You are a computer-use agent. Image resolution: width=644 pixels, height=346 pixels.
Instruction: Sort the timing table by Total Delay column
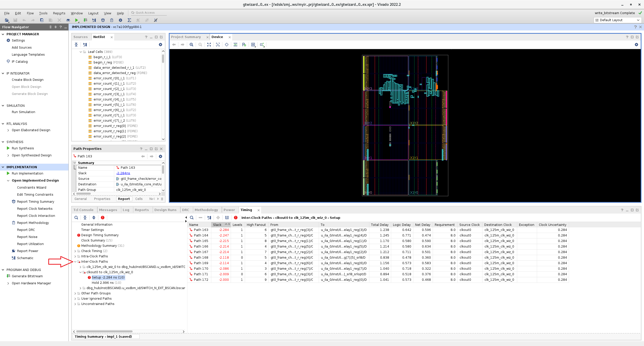(379, 225)
